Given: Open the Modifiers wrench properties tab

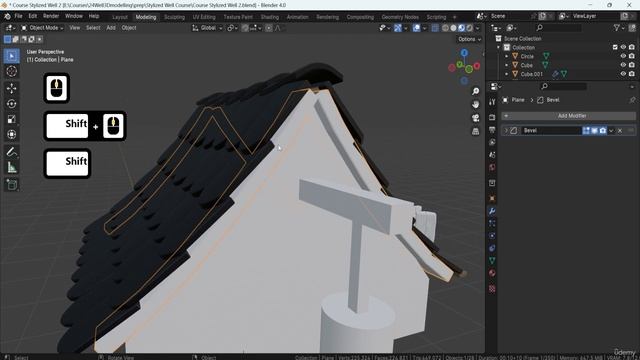Looking at the screenshot, I should point(492,211).
